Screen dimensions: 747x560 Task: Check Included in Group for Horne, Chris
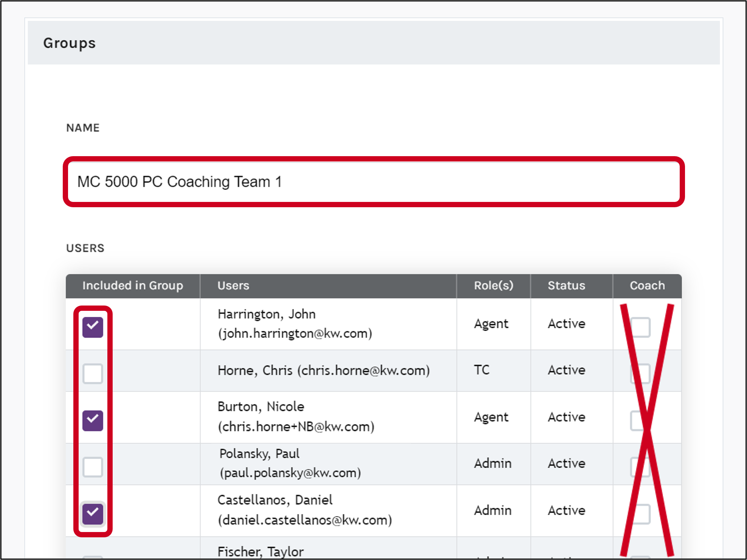pyautogui.click(x=93, y=374)
